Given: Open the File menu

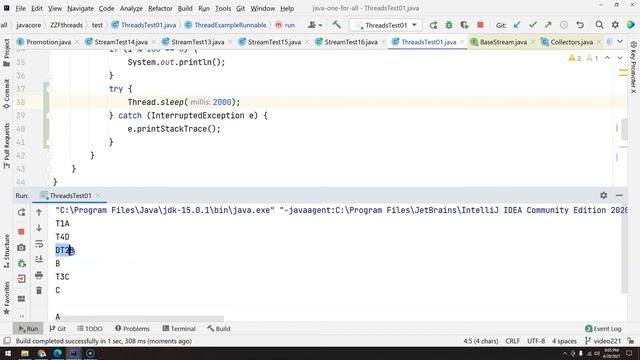Looking at the screenshot, I should [x=20, y=8].
